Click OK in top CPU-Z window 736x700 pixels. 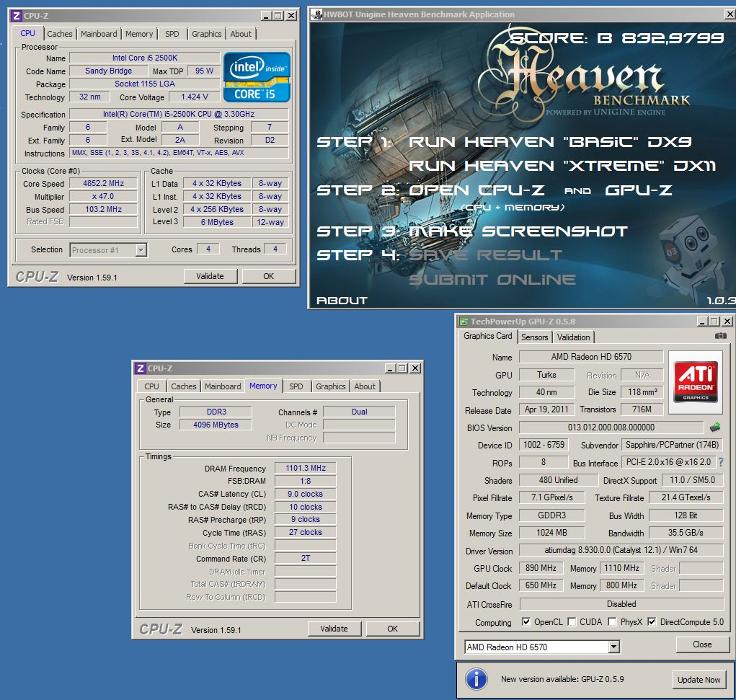coord(268,276)
